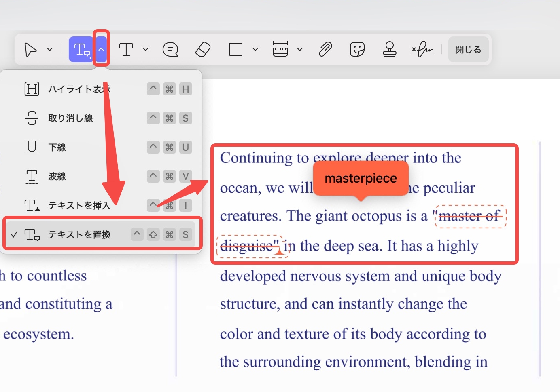Open the cursor tool options chevron
Image resolution: width=560 pixels, height=392 pixels.
point(50,49)
